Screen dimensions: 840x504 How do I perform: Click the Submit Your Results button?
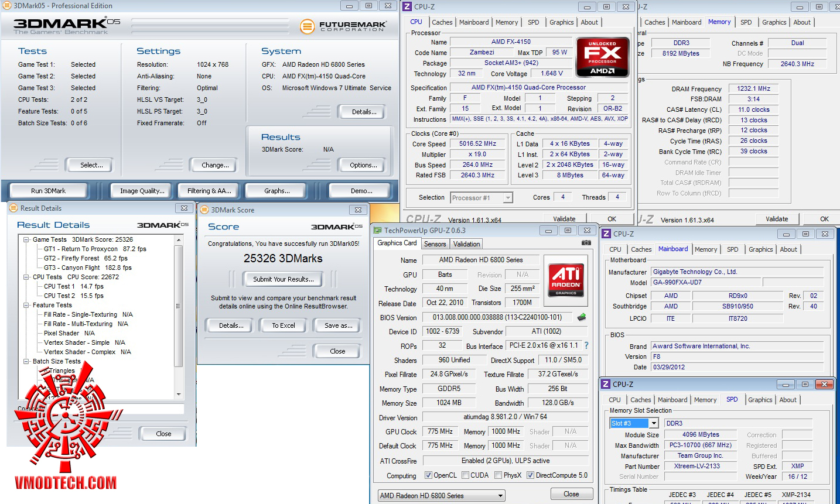pyautogui.click(x=284, y=279)
